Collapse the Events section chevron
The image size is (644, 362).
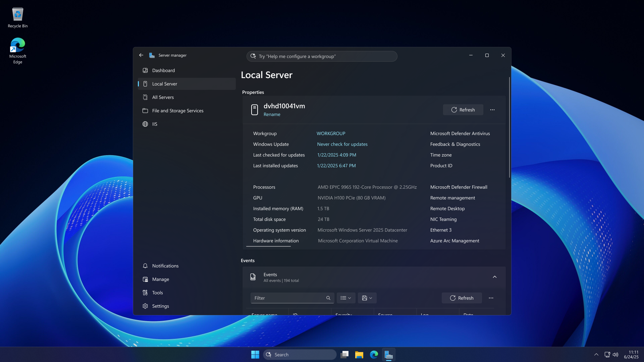pyautogui.click(x=494, y=277)
